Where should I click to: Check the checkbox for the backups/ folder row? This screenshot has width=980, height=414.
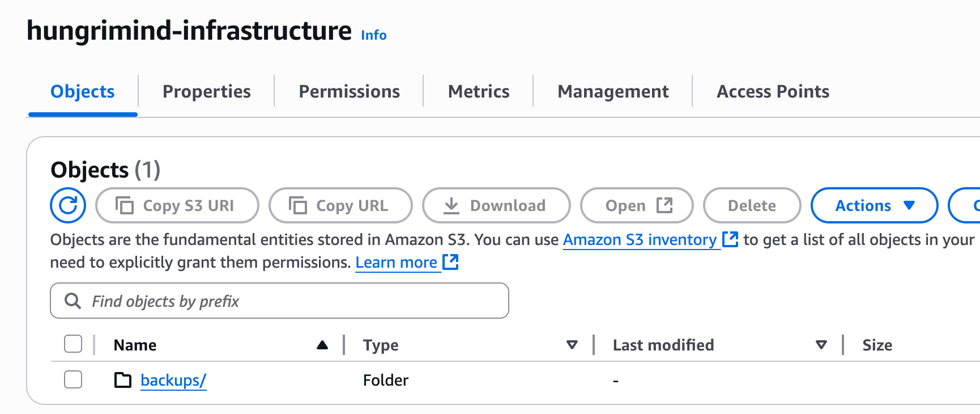click(x=73, y=379)
